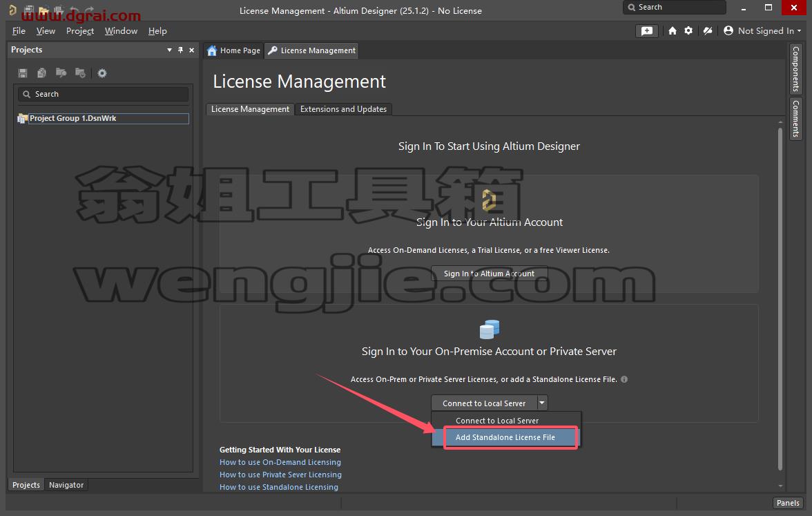The image size is (812, 516).
Task: Open the File menu
Action: pyautogui.click(x=19, y=31)
